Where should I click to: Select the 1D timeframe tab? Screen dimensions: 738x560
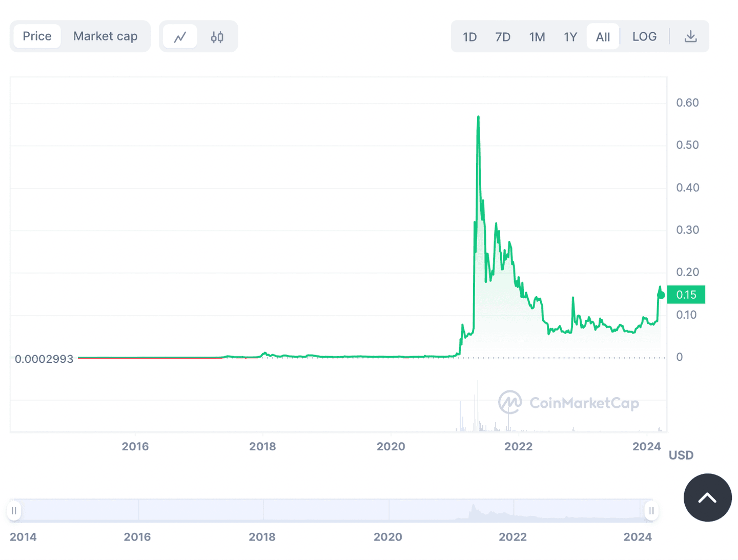tap(469, 36)
